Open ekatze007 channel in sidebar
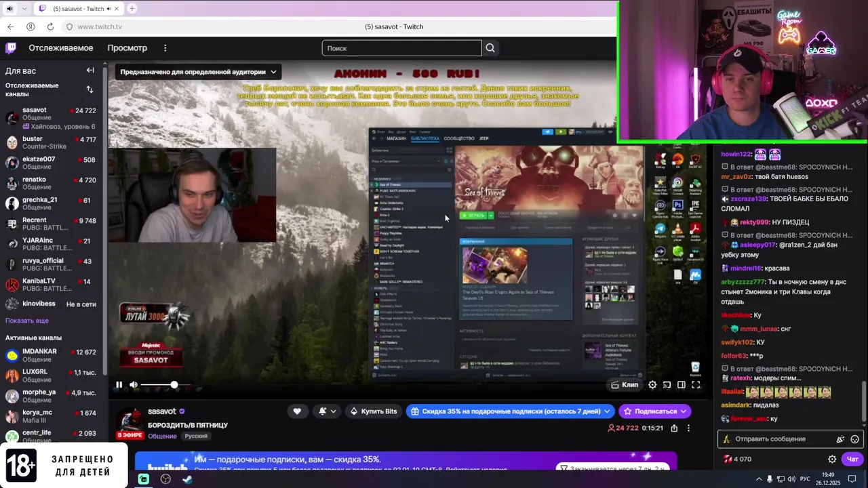 [x=53, y=163]
